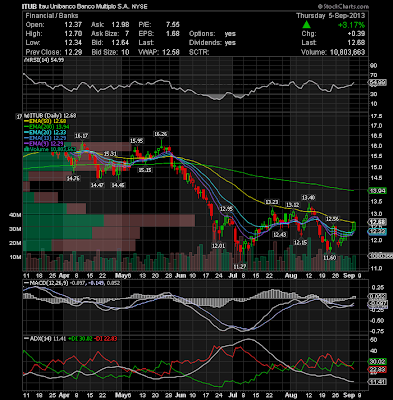Click the '12.01' price low label
Screen dimensions: 393x400
coord(219,246)
